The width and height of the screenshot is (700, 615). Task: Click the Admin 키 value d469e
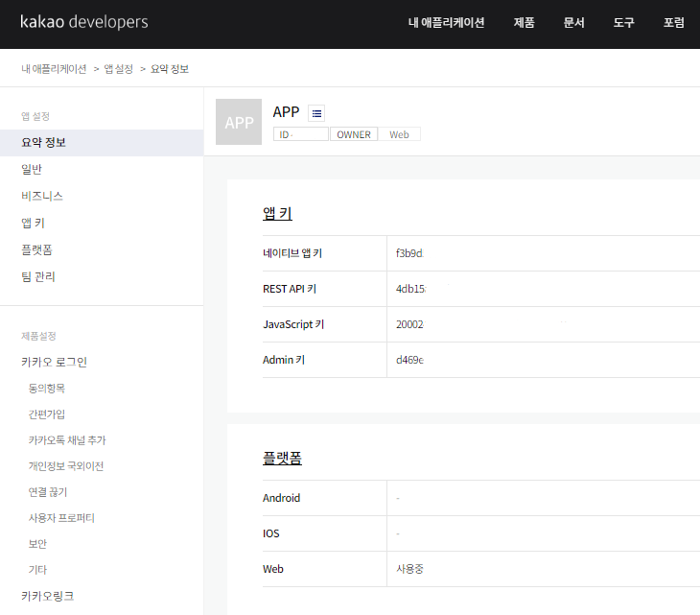point(409,360)
